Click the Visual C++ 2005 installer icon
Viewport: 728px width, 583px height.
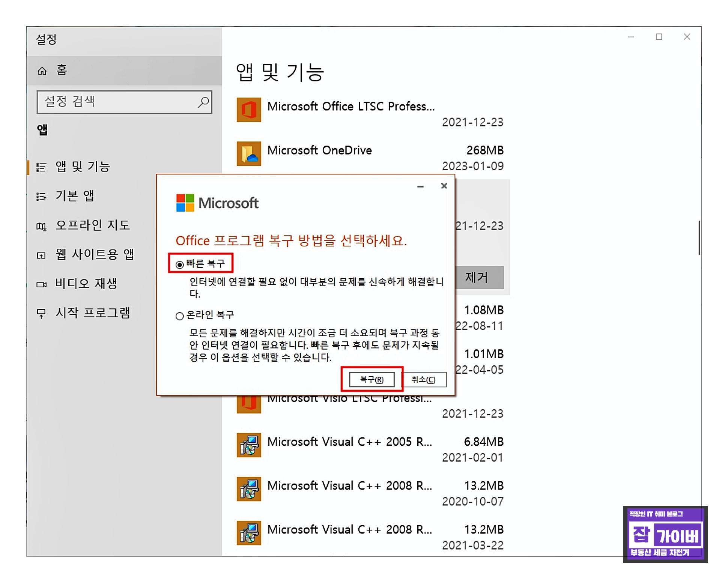[x=248, y=445]
